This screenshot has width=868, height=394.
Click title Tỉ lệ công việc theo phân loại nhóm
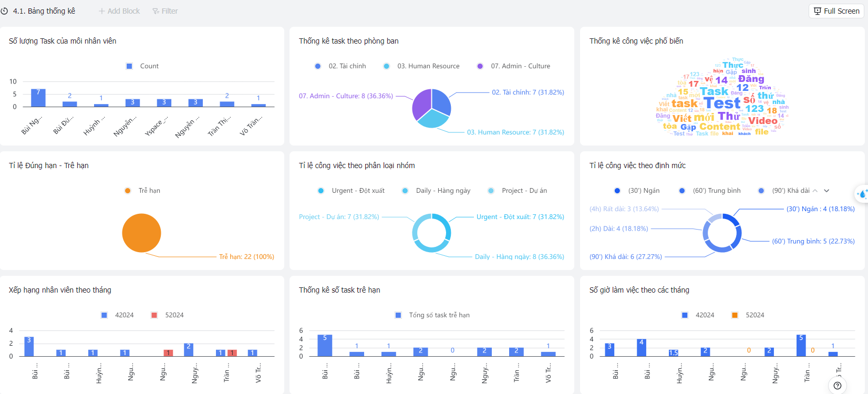click(x=357, y=165)
